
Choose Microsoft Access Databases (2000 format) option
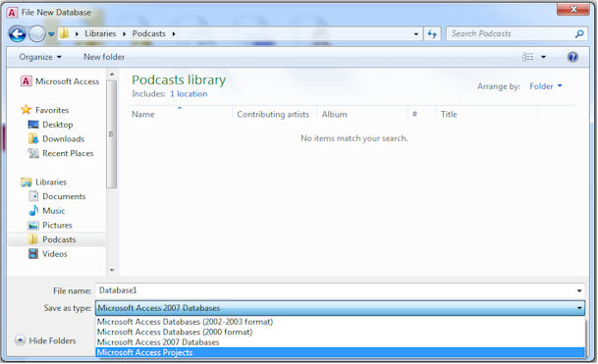(175, 332)
